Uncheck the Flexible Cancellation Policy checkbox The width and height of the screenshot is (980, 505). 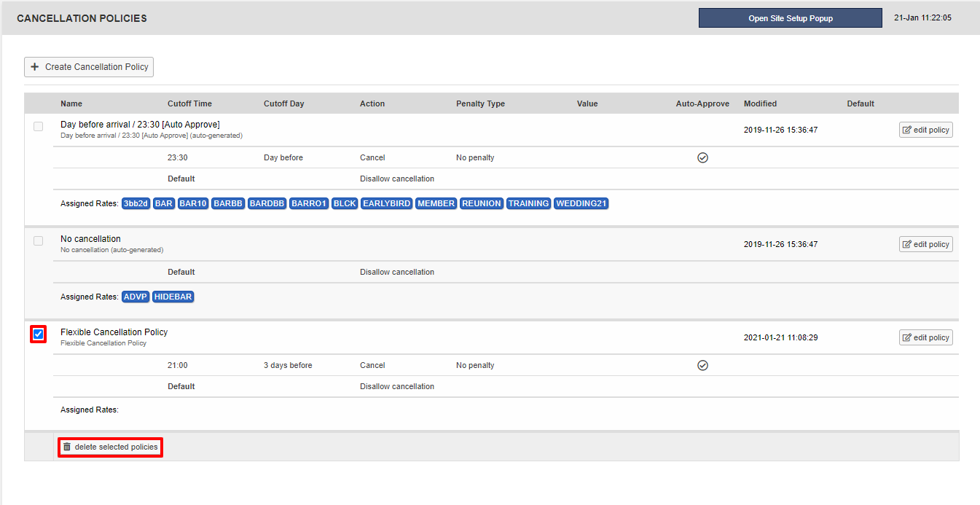[x=39, y=334]
